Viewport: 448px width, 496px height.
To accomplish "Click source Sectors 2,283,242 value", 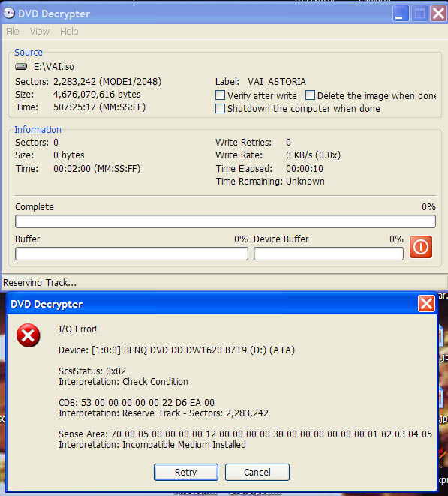I will point(107,82).
